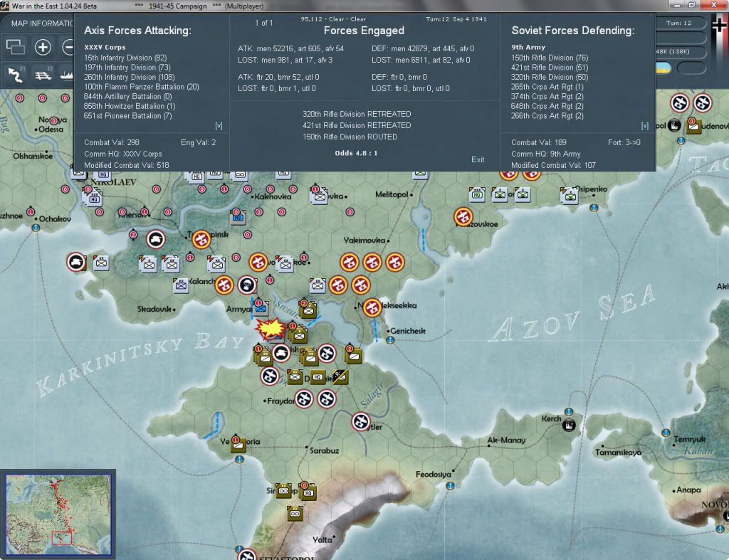Image resolution: width=729 pixels, height=560 pixels.
Task: Expand the Soviet forces unit list
Action: [x=645, y=126]
